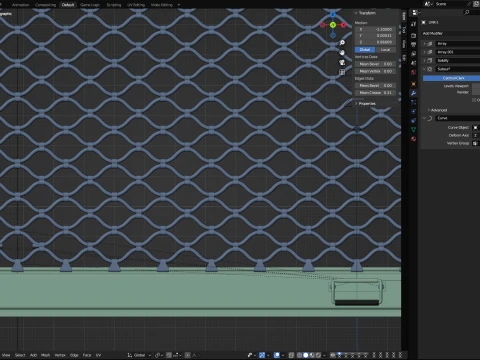Open the Output properties tab icon
Image resolution: width=480 pixels, height=360 pixels.
point(414,45)
